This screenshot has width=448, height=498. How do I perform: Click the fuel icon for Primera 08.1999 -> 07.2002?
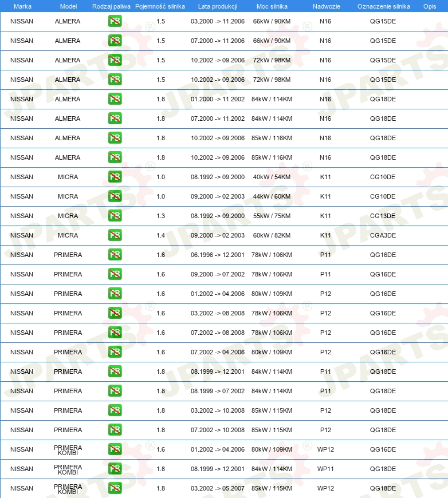tap(115, 391)
